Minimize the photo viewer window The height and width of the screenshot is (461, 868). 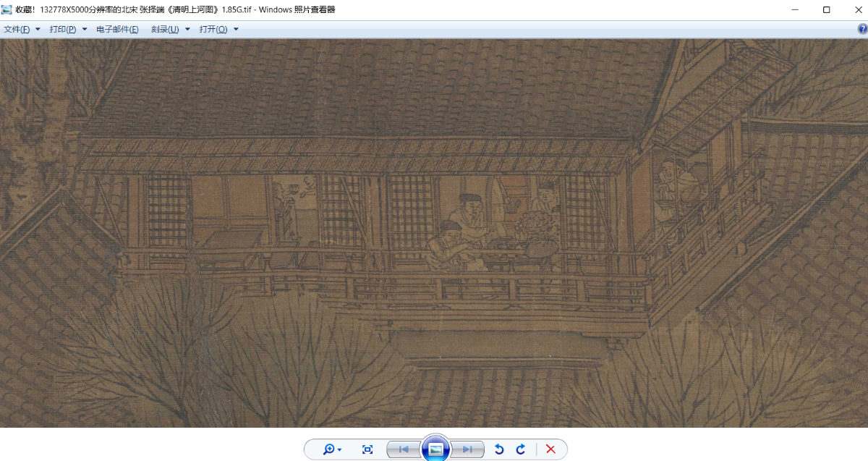(x=793, y=9)
